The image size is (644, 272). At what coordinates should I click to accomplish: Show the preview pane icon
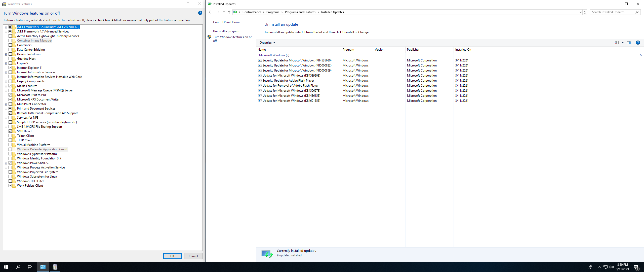tap(629, 43)
